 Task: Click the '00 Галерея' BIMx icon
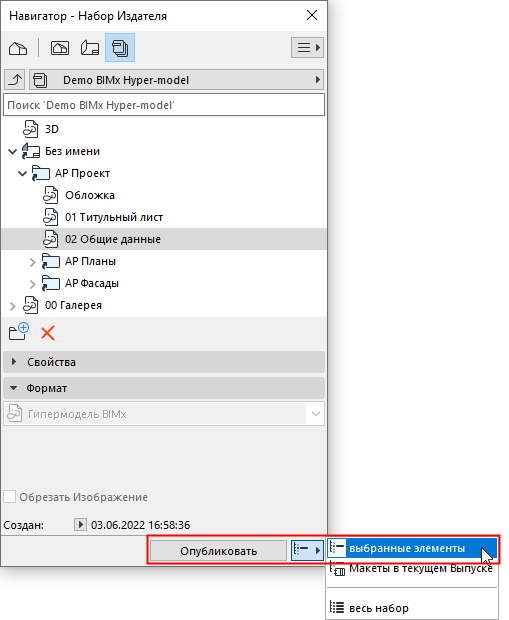pyautogui.click(x=30, y=305)
